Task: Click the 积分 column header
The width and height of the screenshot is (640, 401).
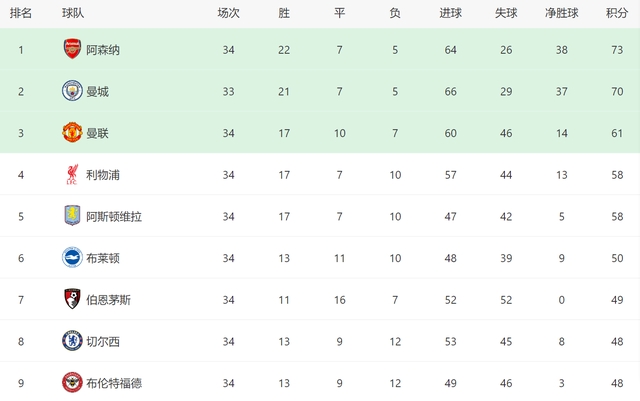Action: tap(617, 13)
